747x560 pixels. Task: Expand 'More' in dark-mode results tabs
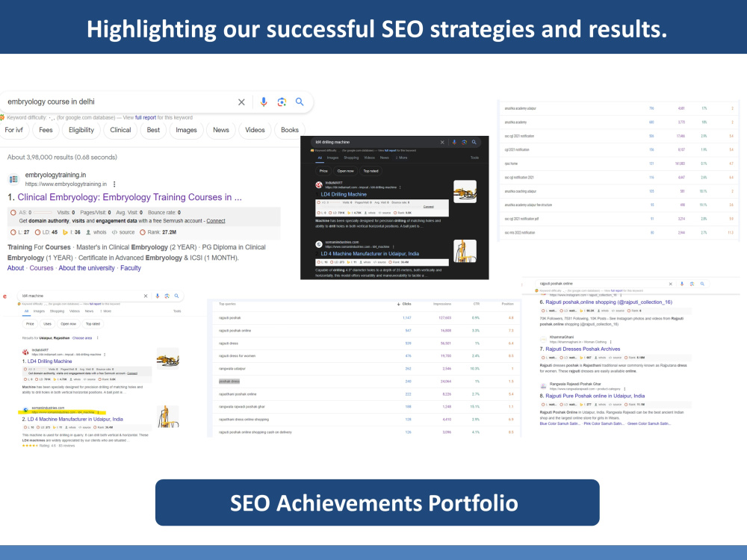tap(402, 158)
